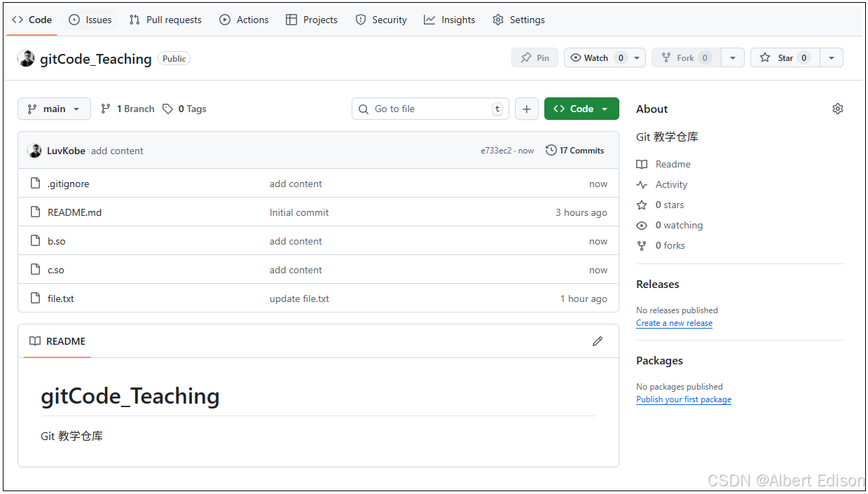Open the Actions tab

point(244,20)
